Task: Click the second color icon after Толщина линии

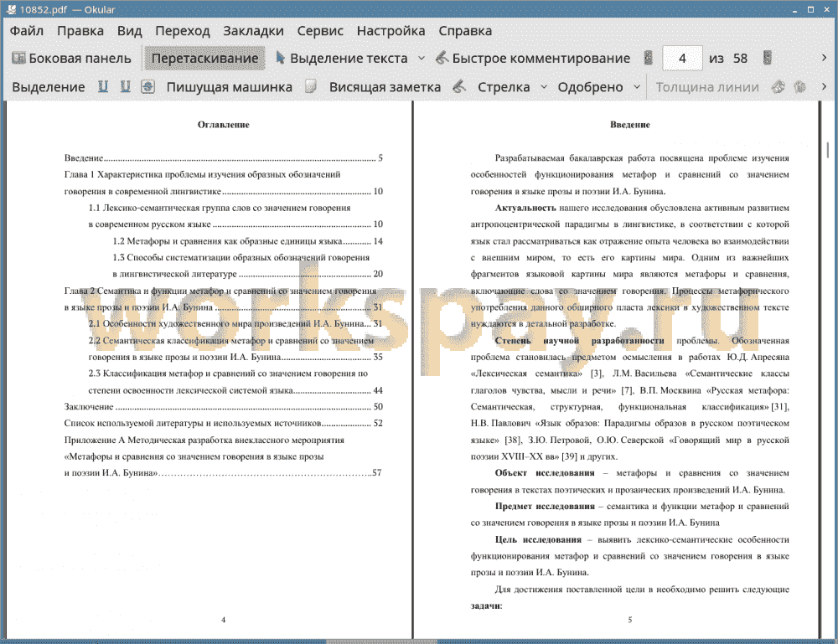Action: click(x=799, y=86)
